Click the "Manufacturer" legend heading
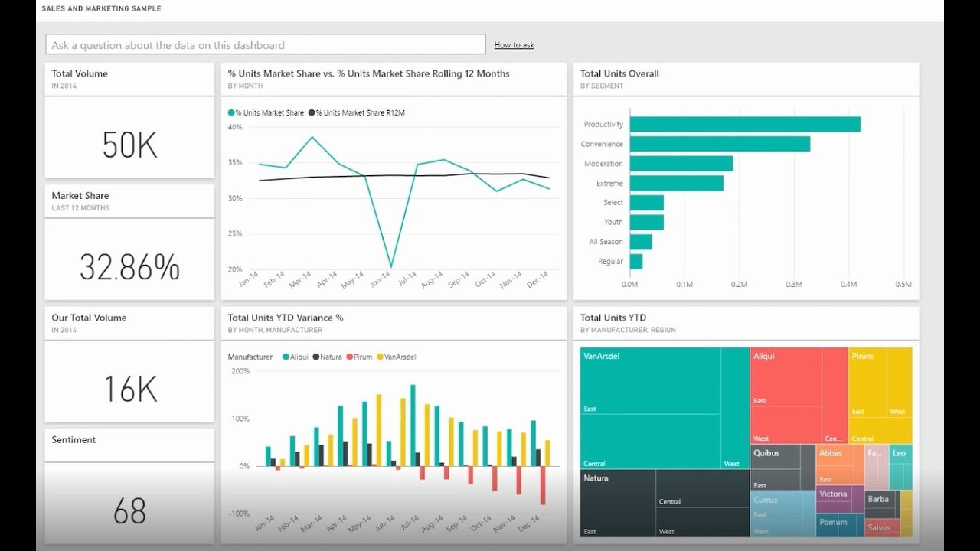The image size is (980, 551). click(250, 357)
